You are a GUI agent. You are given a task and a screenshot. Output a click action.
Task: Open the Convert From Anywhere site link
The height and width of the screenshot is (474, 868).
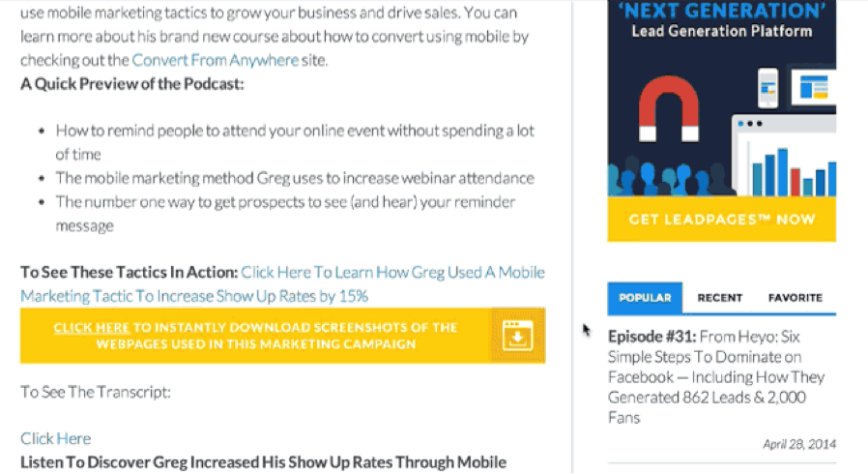pos(216,60)
